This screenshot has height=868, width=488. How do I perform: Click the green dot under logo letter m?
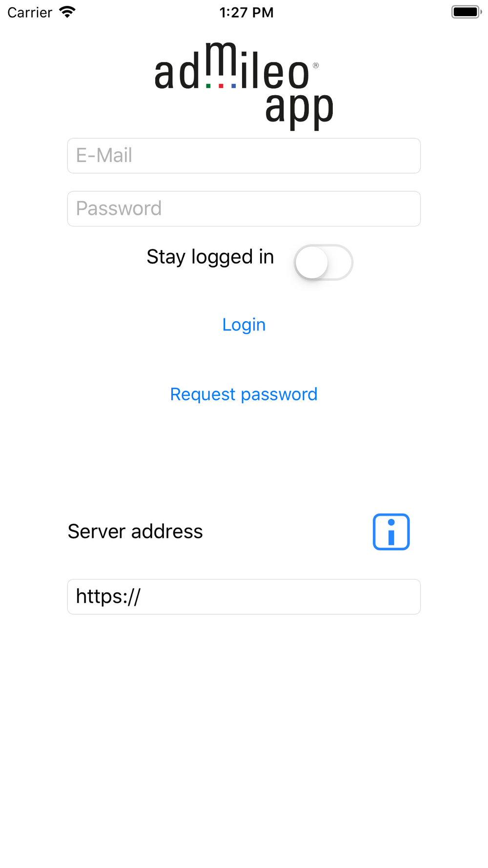(208, 86)
